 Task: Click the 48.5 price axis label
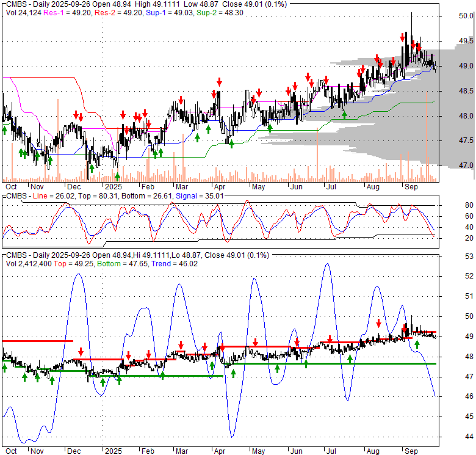click(x=466, y=91)
